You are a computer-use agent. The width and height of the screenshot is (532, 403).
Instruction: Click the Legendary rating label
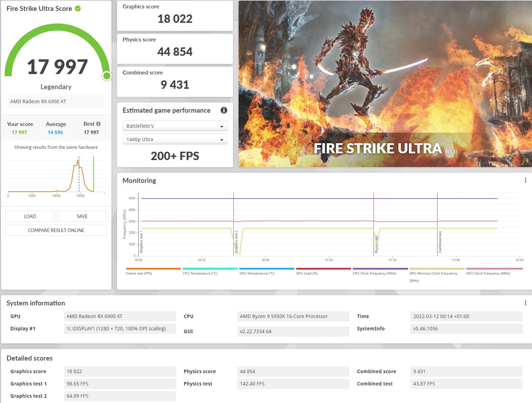pos(56,87)
